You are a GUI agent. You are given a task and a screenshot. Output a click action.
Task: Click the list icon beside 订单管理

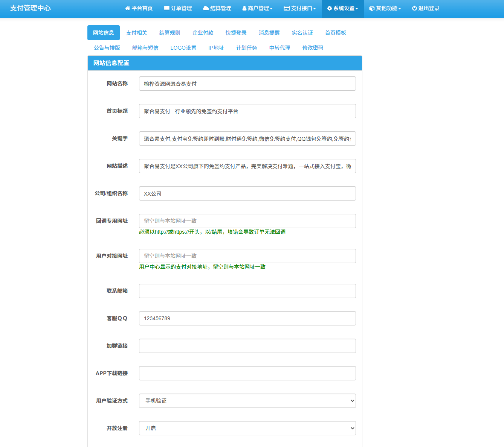tap(166, 8)
